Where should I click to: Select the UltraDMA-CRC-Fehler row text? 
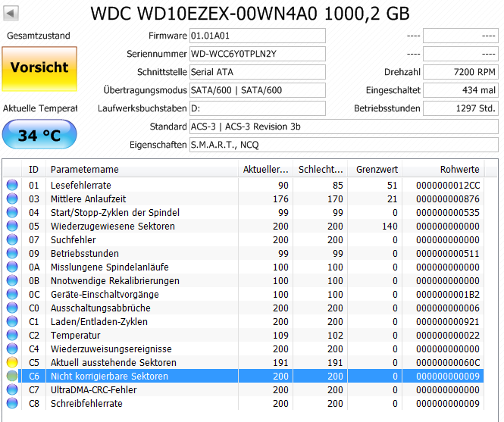point(93,390)
